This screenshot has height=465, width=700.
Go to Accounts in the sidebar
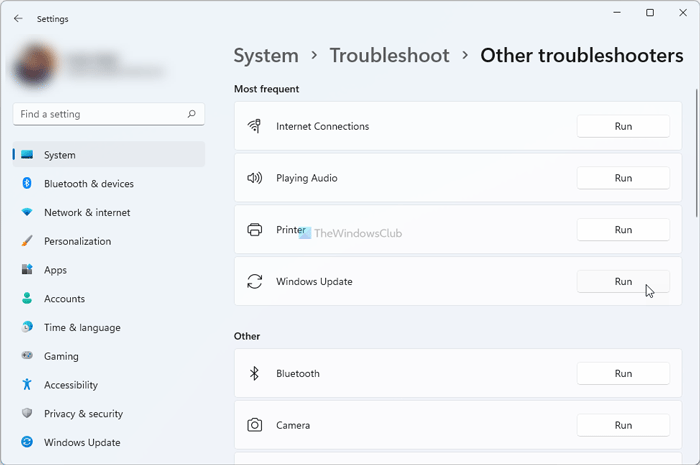tap(64, 299)
